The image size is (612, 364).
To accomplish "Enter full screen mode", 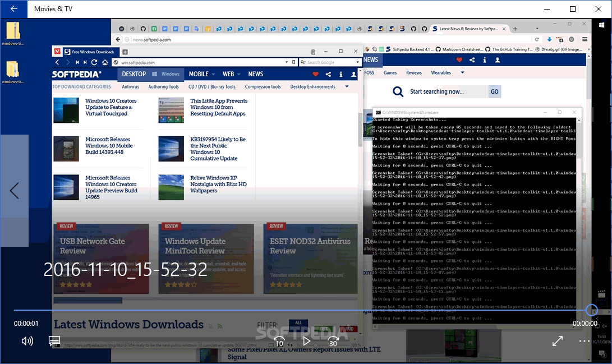I will 558,341.
